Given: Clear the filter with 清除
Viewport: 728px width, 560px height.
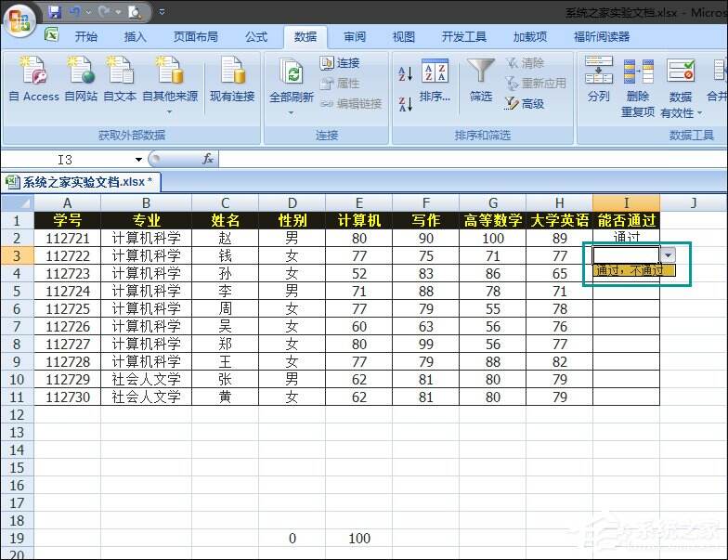Looking at the screenshot, I should point(525,63).
